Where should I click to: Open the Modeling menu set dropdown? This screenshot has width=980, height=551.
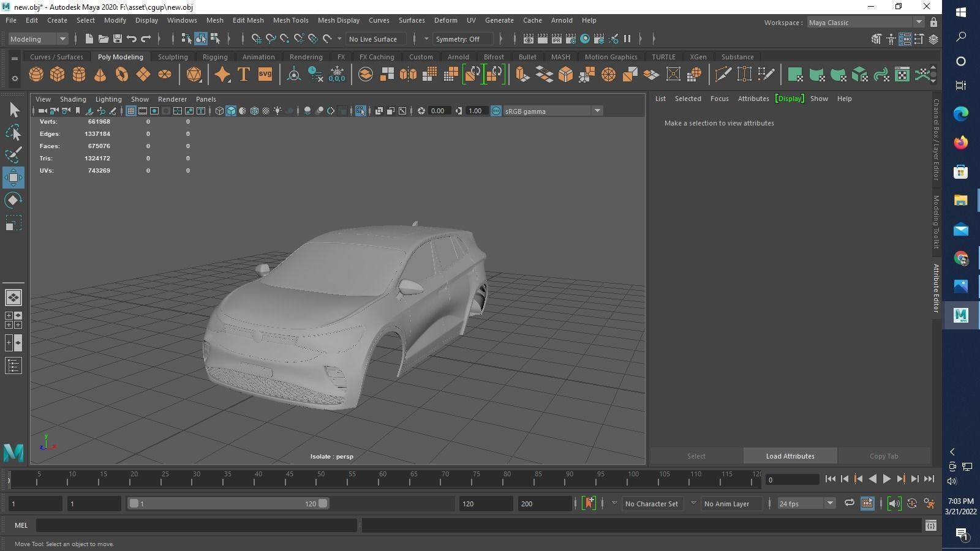pyautogui.click(x=38, y=39)
